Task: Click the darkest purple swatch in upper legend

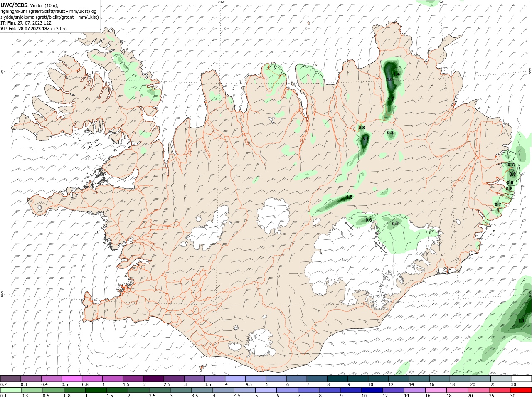Action: 153,379
